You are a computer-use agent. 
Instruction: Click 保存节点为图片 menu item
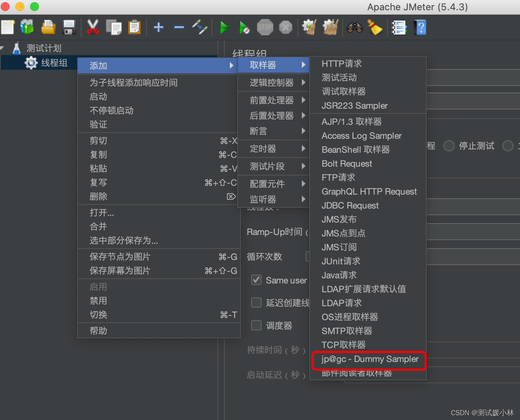tap(159, 257)
